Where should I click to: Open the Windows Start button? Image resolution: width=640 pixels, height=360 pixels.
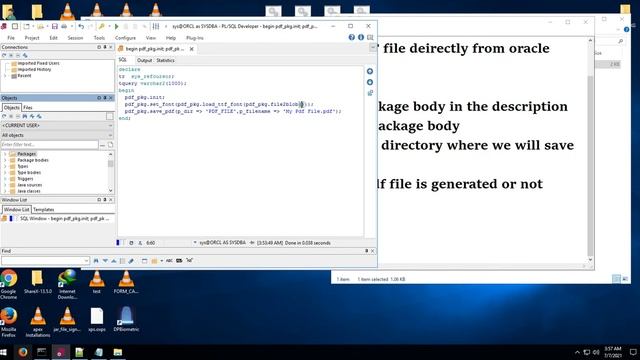tap(4, 352)
